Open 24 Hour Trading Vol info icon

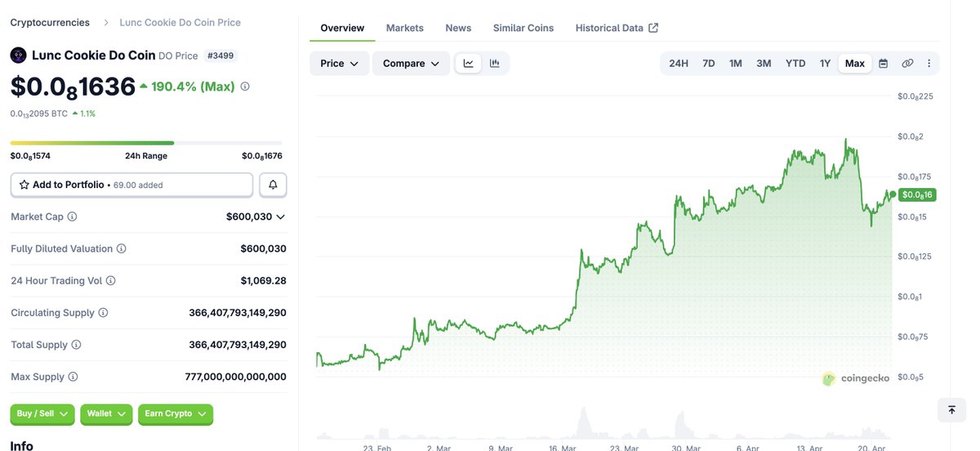click(110, 280)
